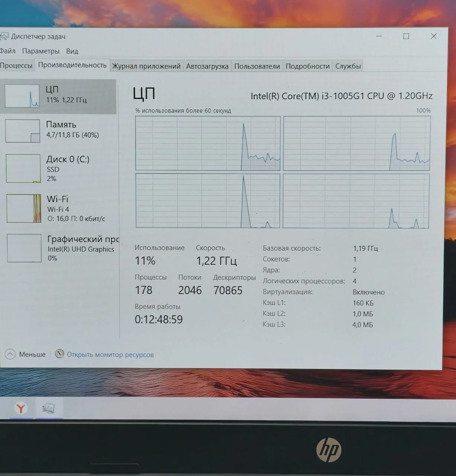
Task: Select the Диск 0 (C:) mini graph
Action: tap(23, 168)
